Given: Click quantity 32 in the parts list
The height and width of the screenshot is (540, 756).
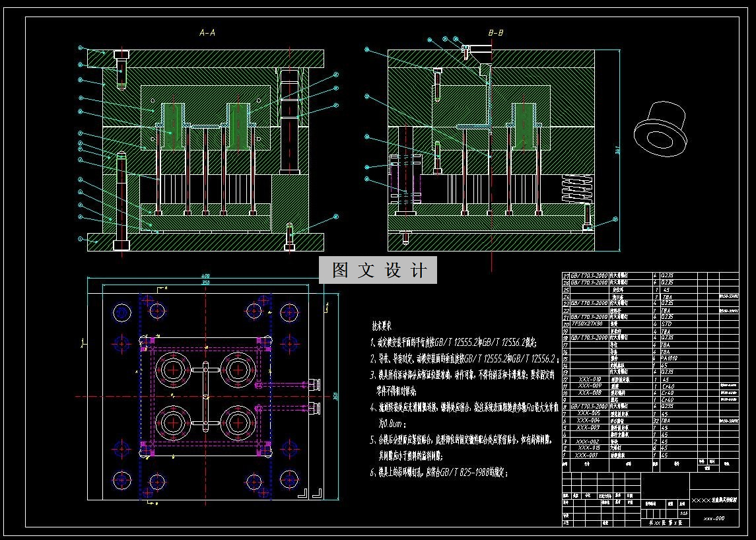Looking at the screenshot, I should [x=656, y=421].
